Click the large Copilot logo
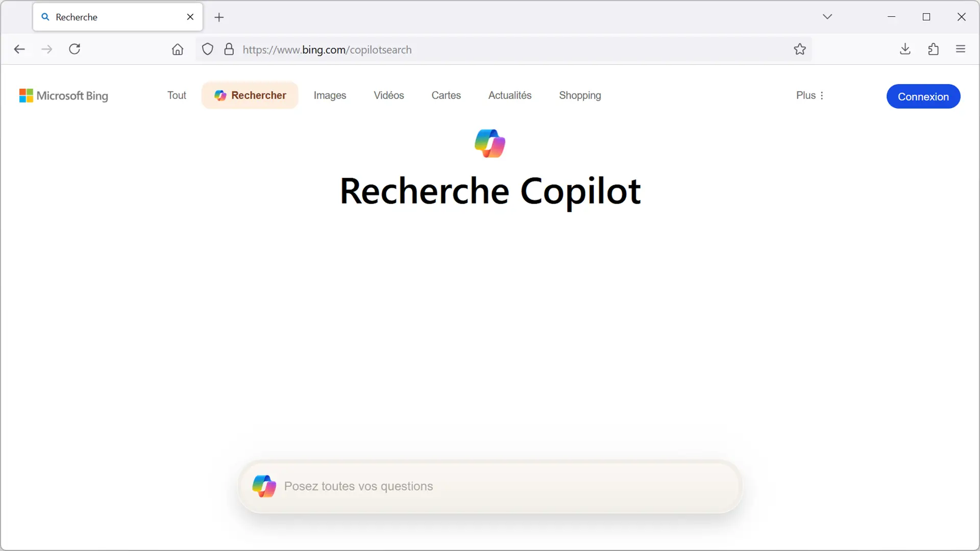This screenshot has height=551, width=980. pyautogui.click(x=490, y=143)
